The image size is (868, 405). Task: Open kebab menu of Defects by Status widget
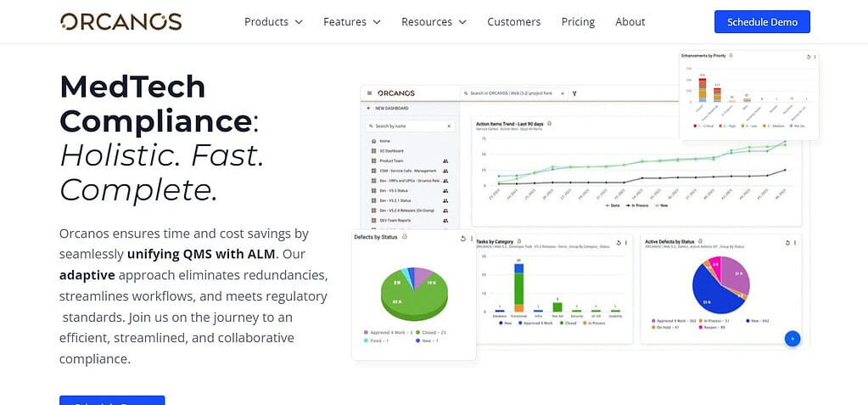(x=472, y=239)
